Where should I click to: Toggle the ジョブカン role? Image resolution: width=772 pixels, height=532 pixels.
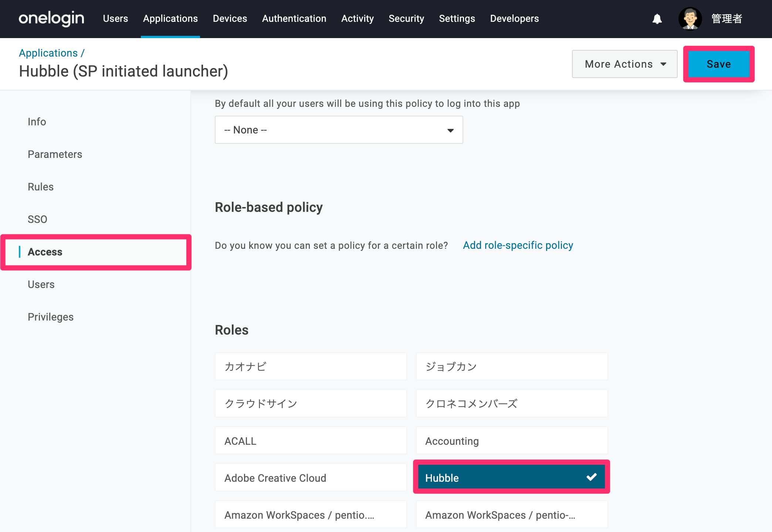(x=512, y=366)
